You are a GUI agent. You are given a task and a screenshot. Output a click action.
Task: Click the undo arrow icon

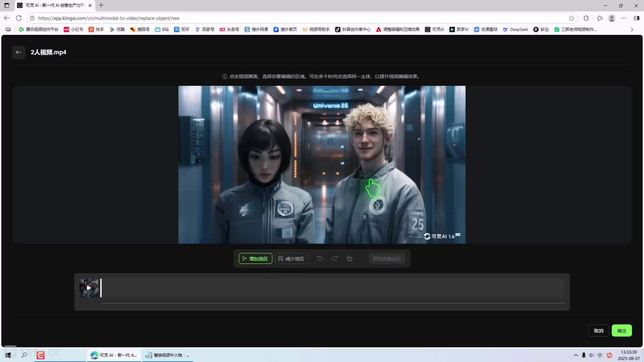click(x=320, y=258)
